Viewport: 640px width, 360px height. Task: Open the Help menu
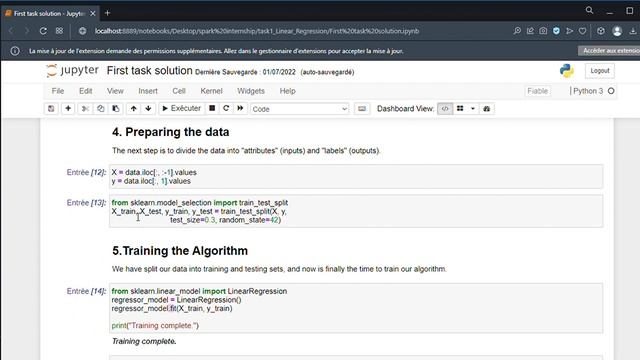tap(287, 91)
